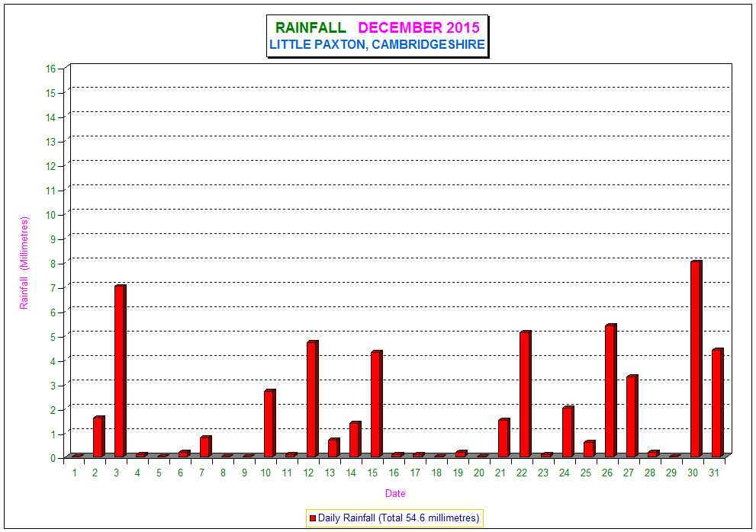
Task: Click the rainfall bar for date 14
Action: click(x=355, y=440)
